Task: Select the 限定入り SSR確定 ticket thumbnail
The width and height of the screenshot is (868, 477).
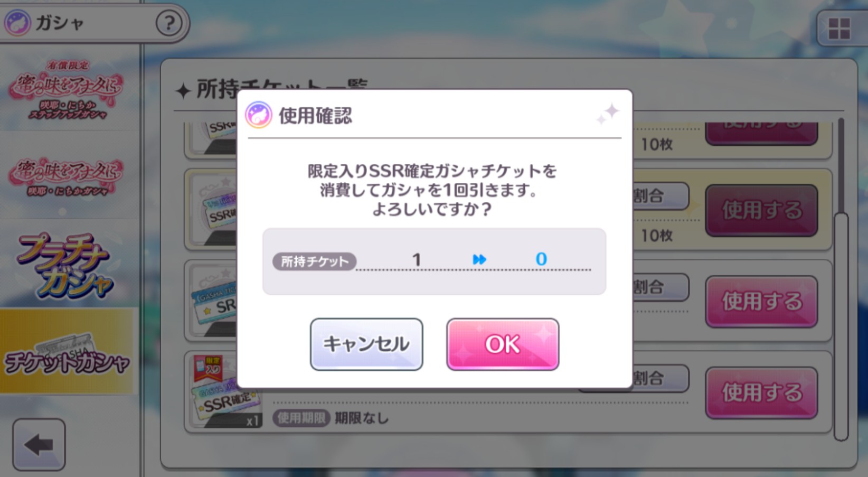Action: 224,391
